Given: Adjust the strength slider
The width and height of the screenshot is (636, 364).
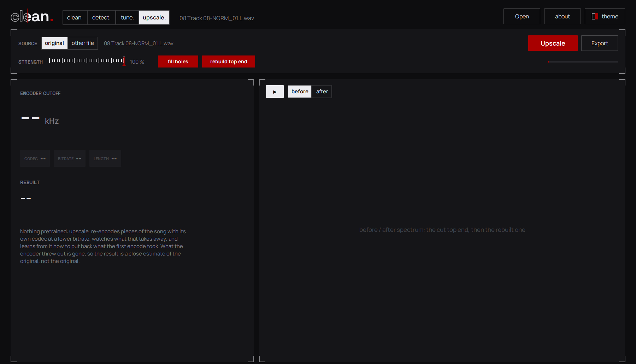Looking at the screenshot, I should point(87,61).
